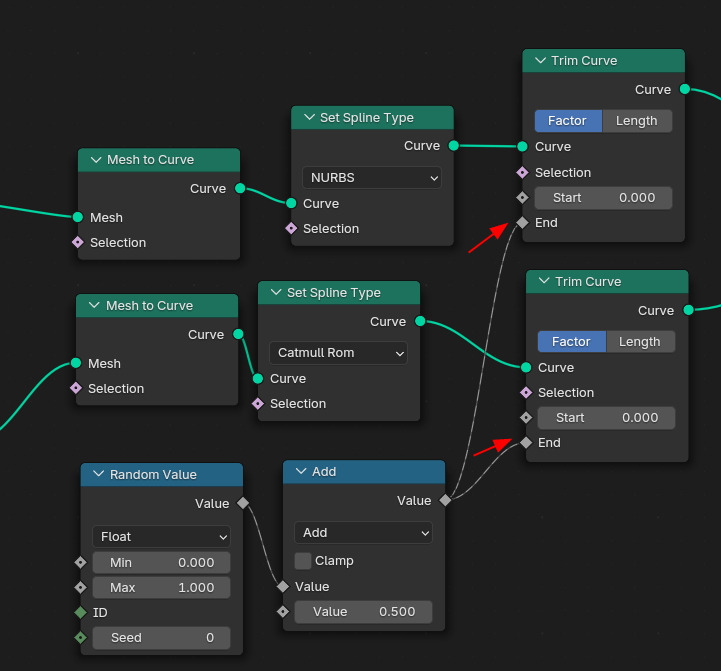Click the green ID socket of Random Value
Viewport: 721px width, 671px height.
(80, 613)
